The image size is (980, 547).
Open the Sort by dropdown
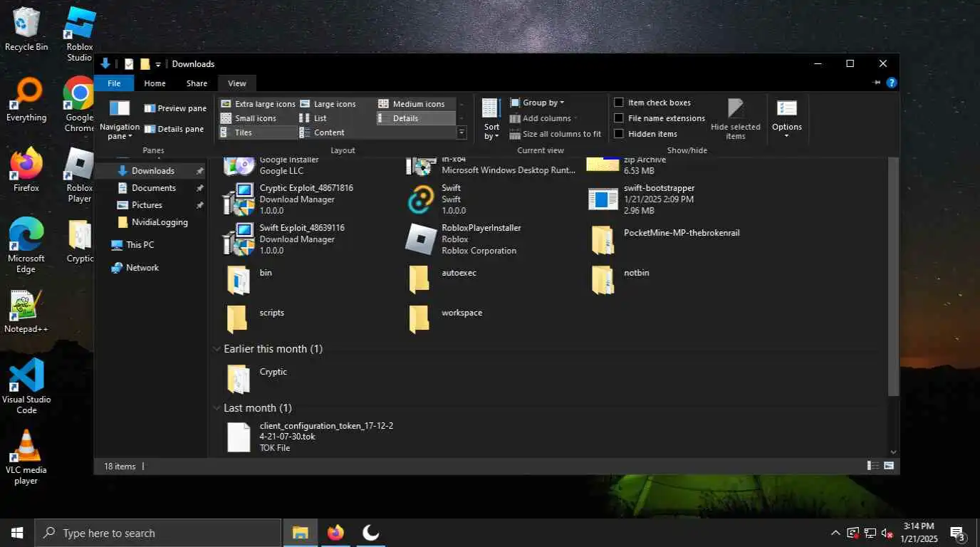tap(491, 118)
